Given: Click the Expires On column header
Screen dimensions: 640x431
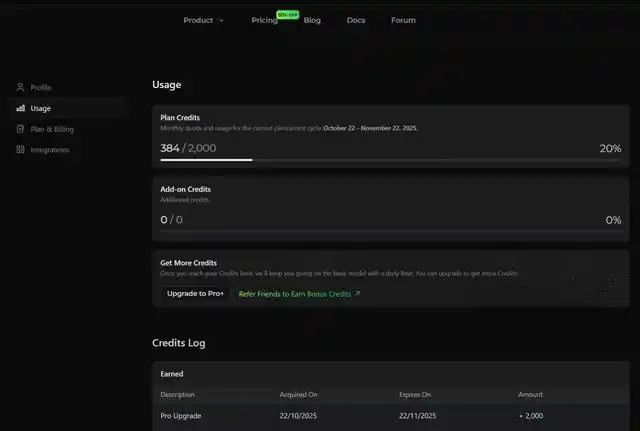Looking at the screenshot, I should 415,394.
